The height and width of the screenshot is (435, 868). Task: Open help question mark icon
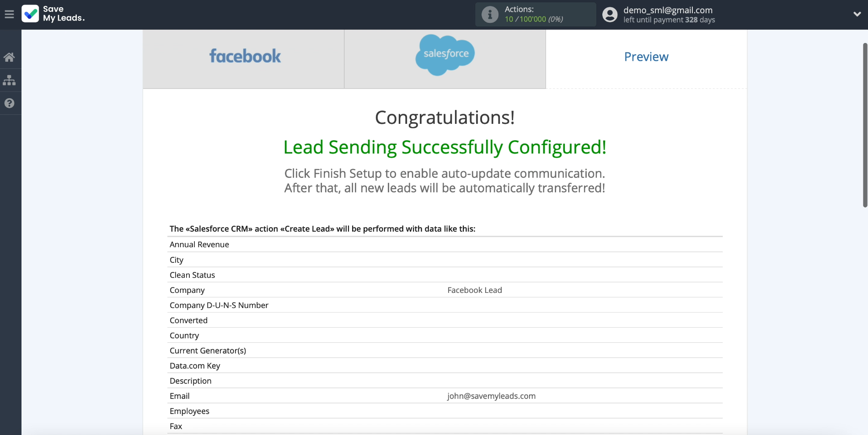click(x=9, y=103)
